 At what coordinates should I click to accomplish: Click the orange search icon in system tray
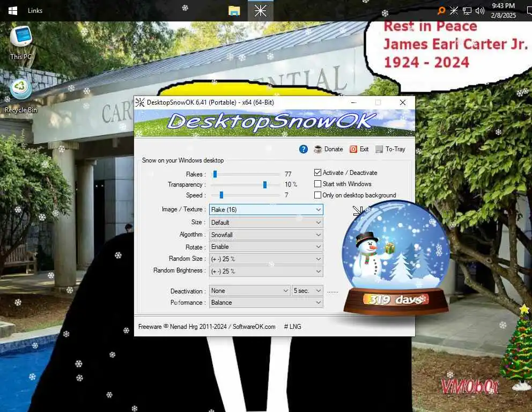(441, 11)
